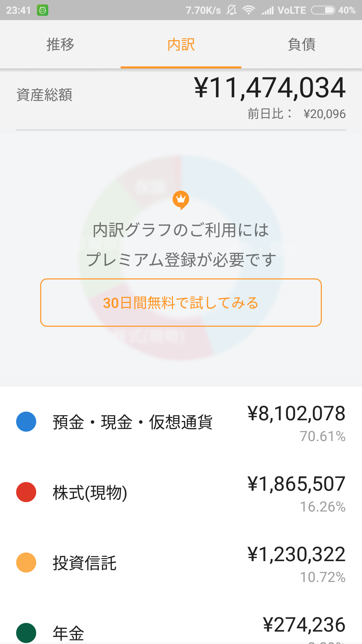The width and height of the screenshot is (362, 644).
Task: Tap the orange premium crown icon
Action: click(181, 200)
